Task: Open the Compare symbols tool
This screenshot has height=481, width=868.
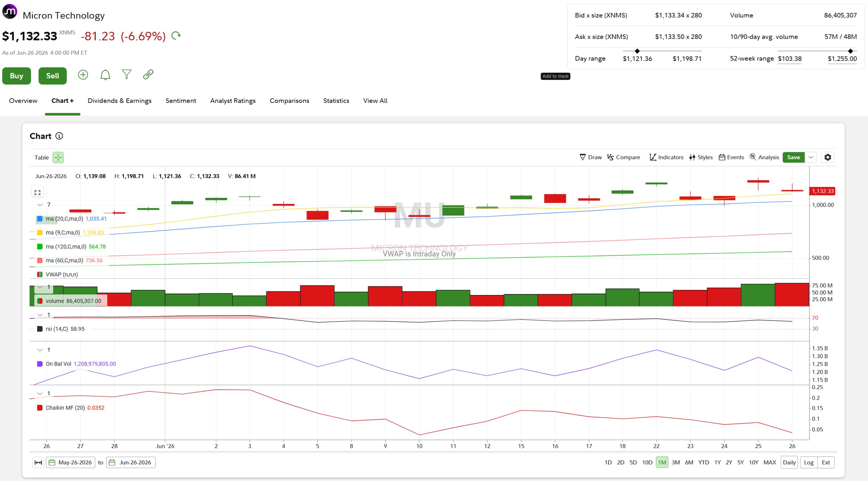Action: pos(624,157)
